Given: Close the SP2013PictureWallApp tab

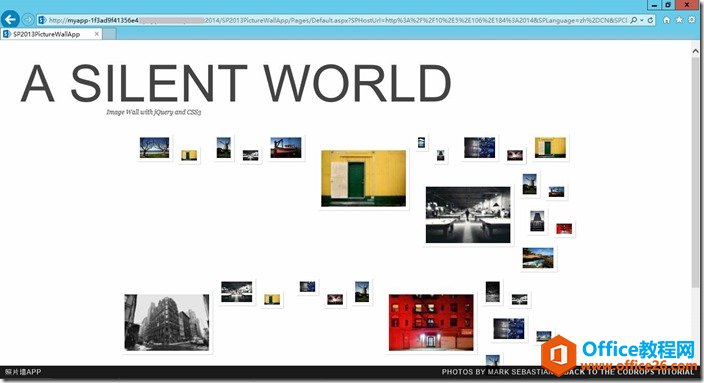Looking at the screenshot, I should tap(97, 34).
